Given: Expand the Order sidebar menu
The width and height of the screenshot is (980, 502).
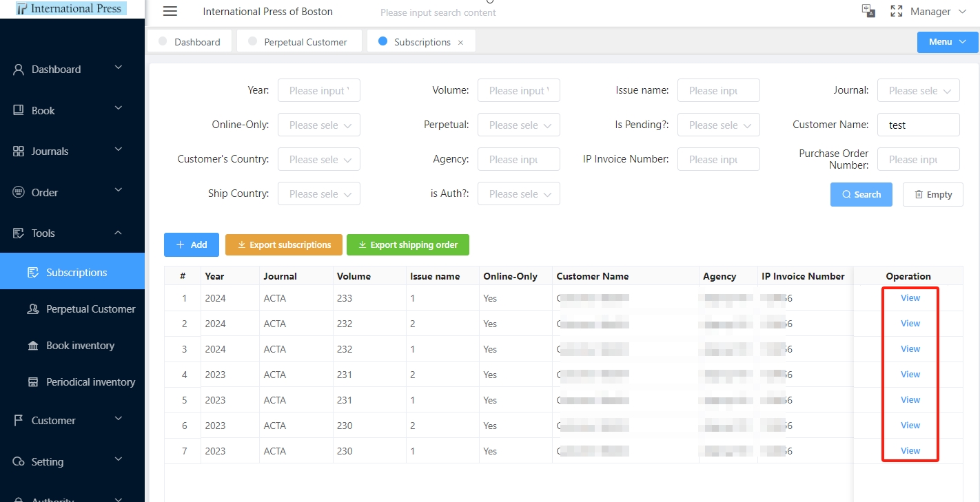Looking at the screenshot, I should click(119, 190).
